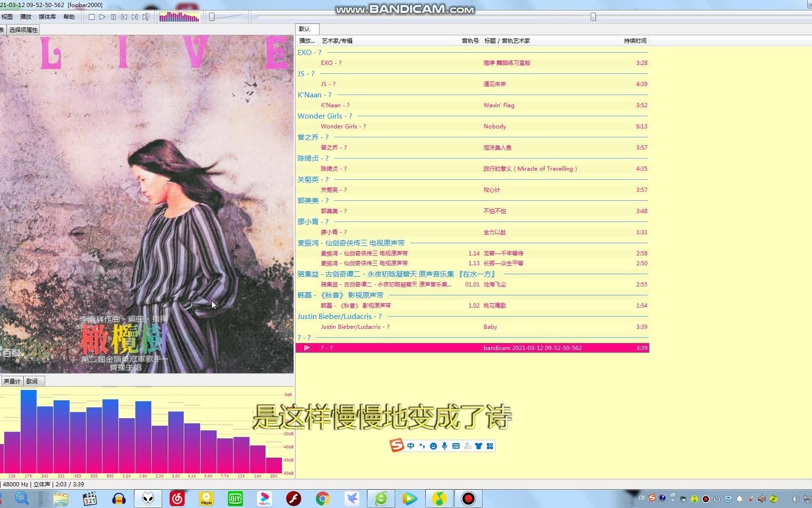Select the track 桃花庵歌
Screen dimensions: 812x508
pos(472,306)
